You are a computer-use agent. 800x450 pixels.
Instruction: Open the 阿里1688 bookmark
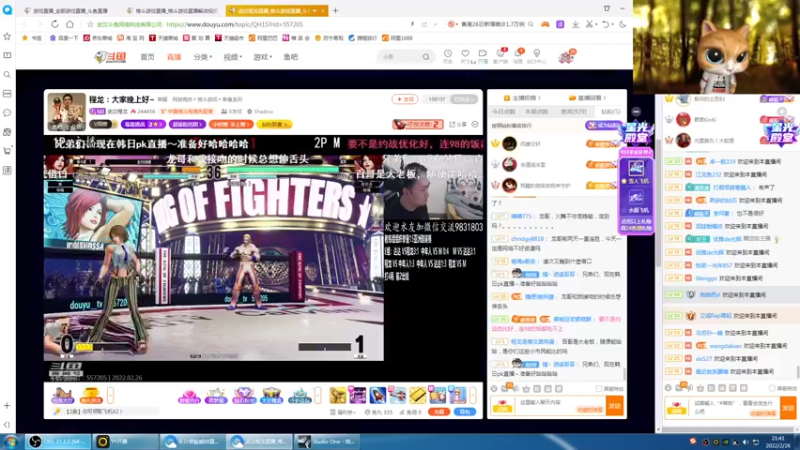(397, 38)
